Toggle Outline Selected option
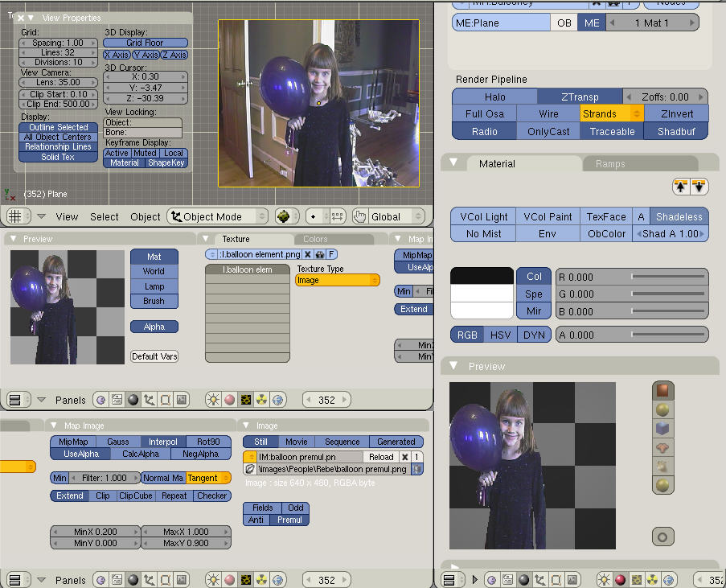Image resolution: width=726 pixels, height=588 pixels. pyautogui.click(x=59, y=127)
